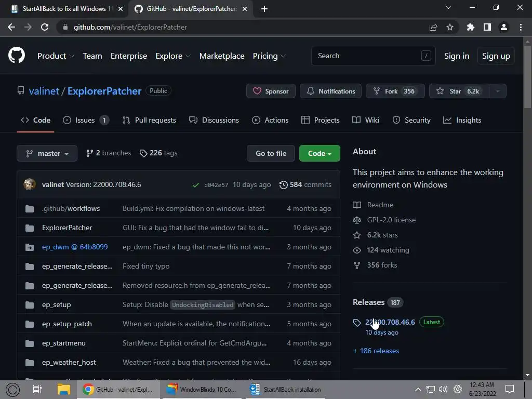Switch to the Wiki tab
The height and width of the screenshot is (399, 532).
tap(366, 120)
